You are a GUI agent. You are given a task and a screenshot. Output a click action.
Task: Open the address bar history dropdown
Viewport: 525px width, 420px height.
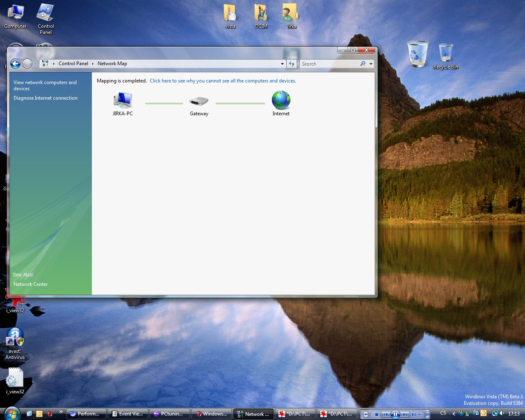282,64
